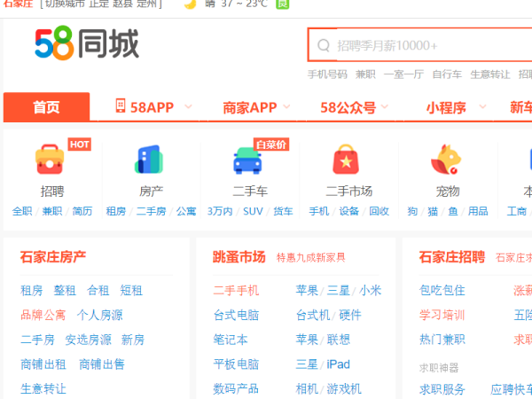Click the 跳蚤市场 section heading
Screen dimensions: 532x399
(x=239, y=257)
